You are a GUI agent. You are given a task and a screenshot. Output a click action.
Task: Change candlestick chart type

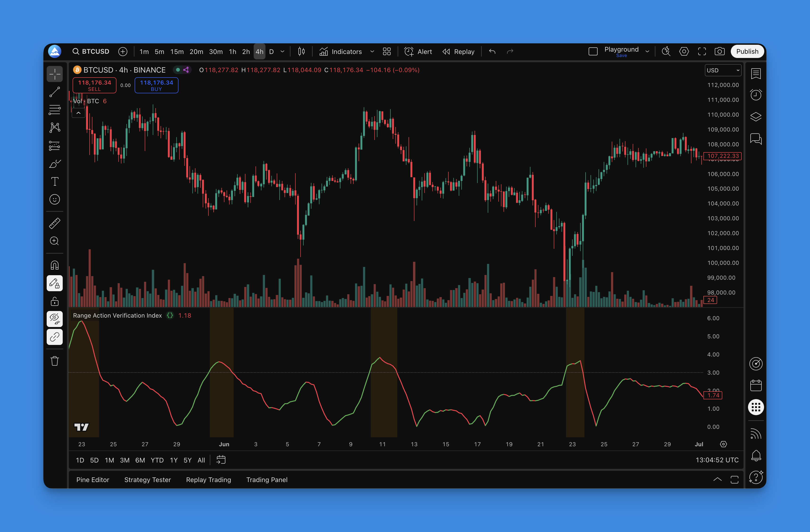[x=301, y=51]
